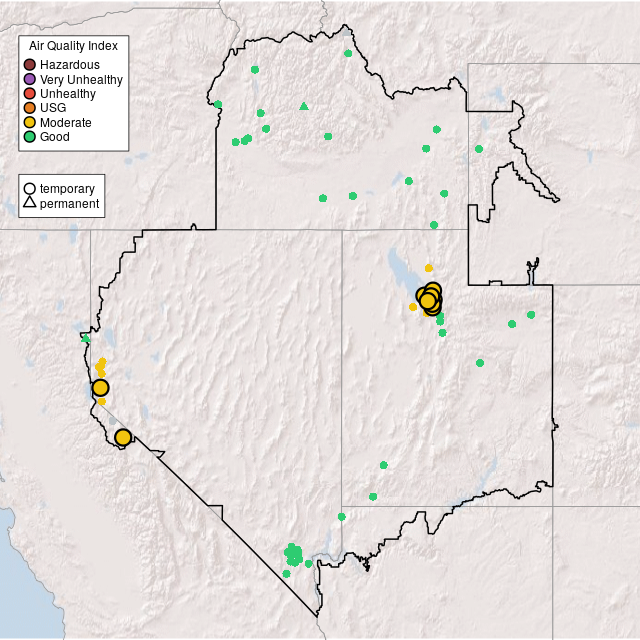Image resolution: width=640 pixels, height=640 pixels.
Task: Click the Air Quality Index legend title
Action: (73, 46)
